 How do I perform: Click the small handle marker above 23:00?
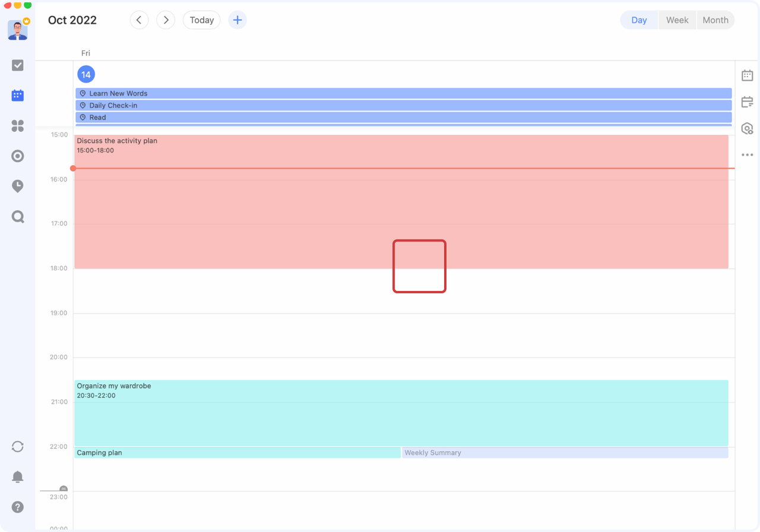coord(64,489)
